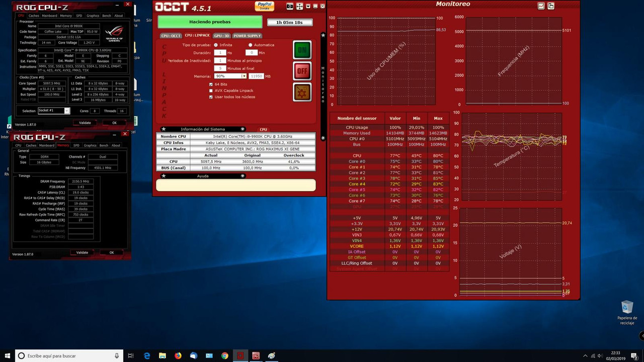The height and width of the screenshot is (362, 644).
Task: Open the Papelera de reciclaje desktop icon
Action: 627,313
